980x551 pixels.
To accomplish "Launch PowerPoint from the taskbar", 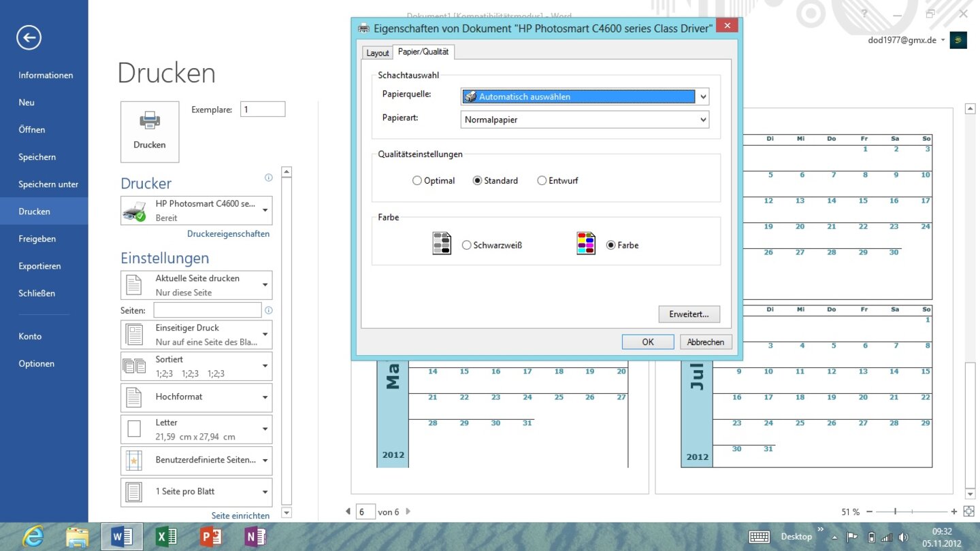I will pyautogui.click(x=211, y=537).
